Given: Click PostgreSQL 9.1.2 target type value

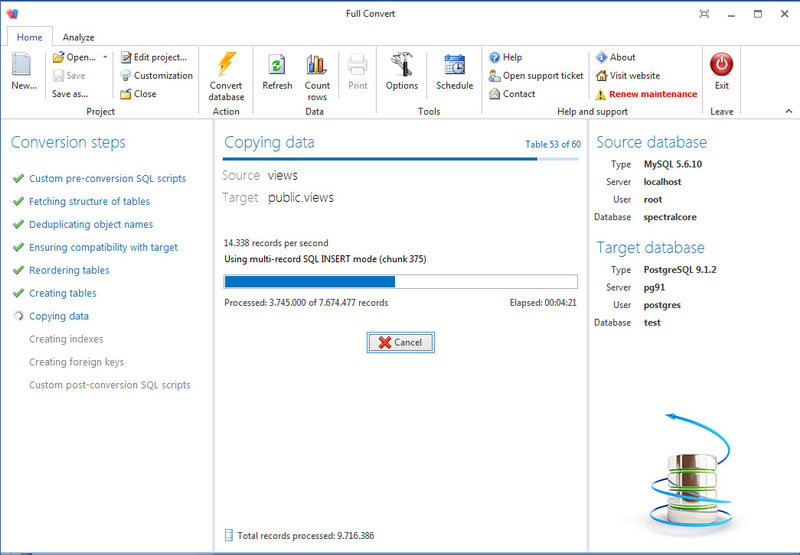Looking at the screenshot, I should coord(680,270).
